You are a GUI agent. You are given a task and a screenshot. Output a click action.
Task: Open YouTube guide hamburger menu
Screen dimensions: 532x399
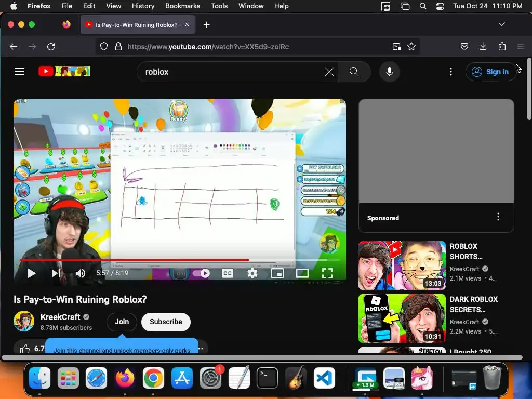[x=20, y=72]
